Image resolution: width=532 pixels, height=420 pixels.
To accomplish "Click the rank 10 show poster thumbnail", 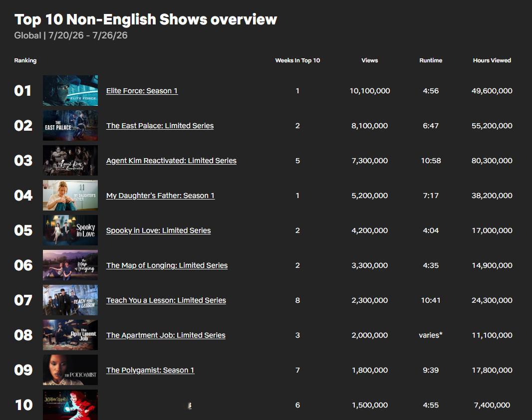I will click(x=70, y=405).
